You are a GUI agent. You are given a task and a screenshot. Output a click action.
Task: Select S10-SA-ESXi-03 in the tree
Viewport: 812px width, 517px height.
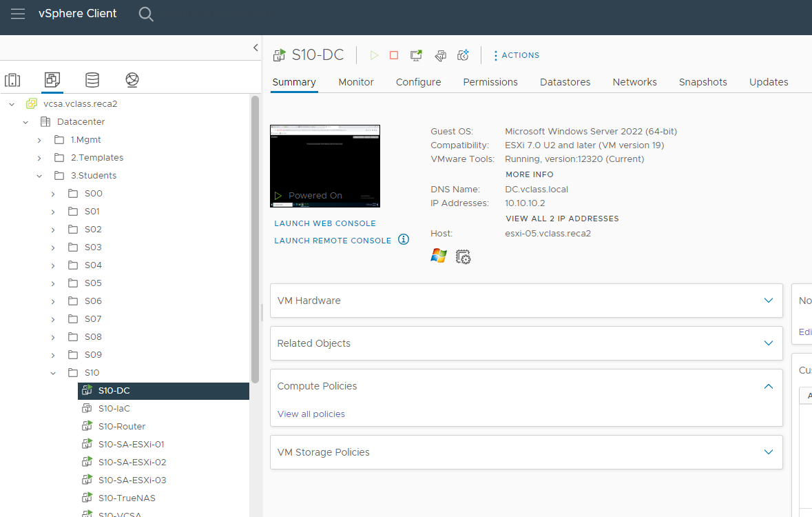[132, 480]
